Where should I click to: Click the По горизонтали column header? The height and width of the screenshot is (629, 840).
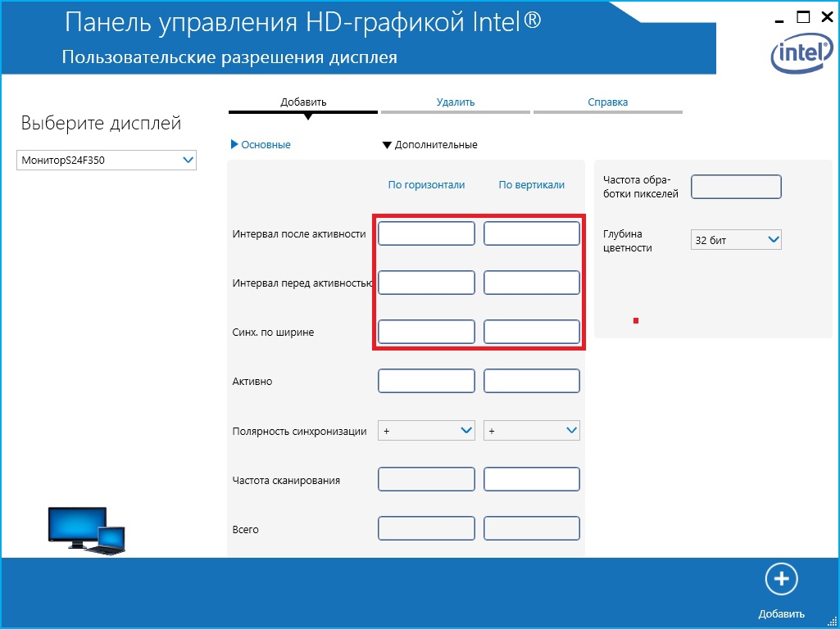coord(426,185)
